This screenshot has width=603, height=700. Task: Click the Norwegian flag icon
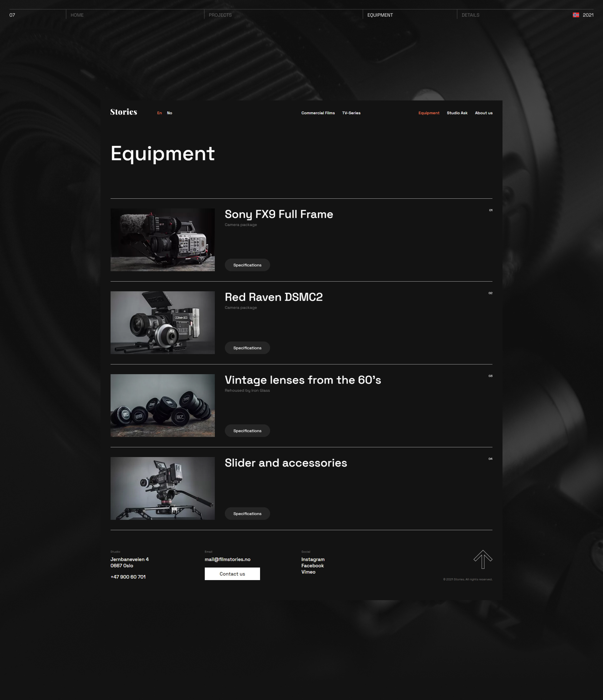[576, 15]
